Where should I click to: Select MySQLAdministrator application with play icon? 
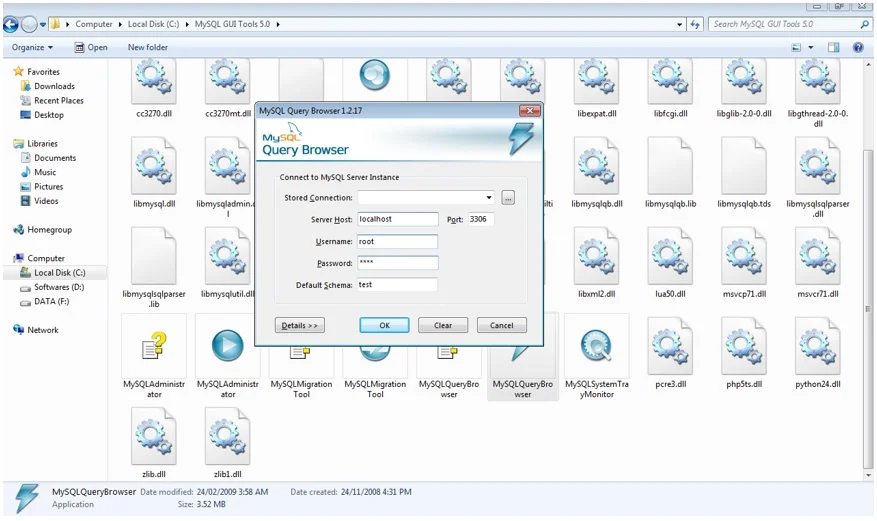[228, 346]
